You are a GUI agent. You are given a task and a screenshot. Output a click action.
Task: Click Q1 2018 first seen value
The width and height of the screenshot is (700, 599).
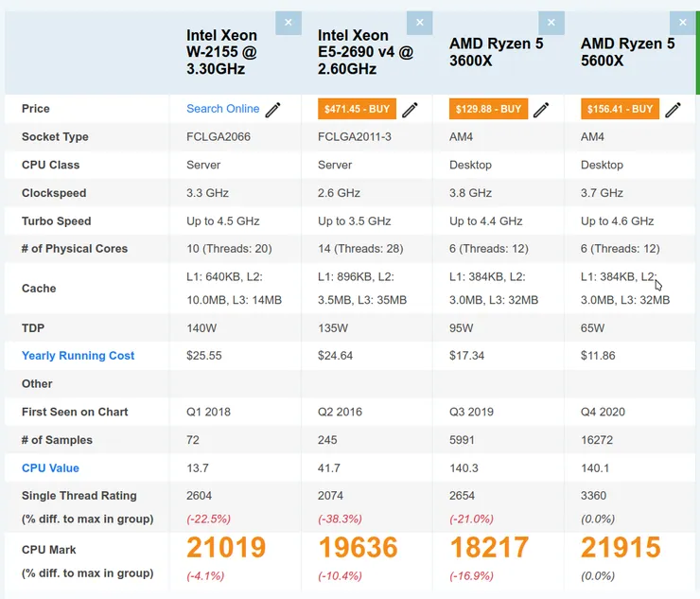[x=208, y=412]
